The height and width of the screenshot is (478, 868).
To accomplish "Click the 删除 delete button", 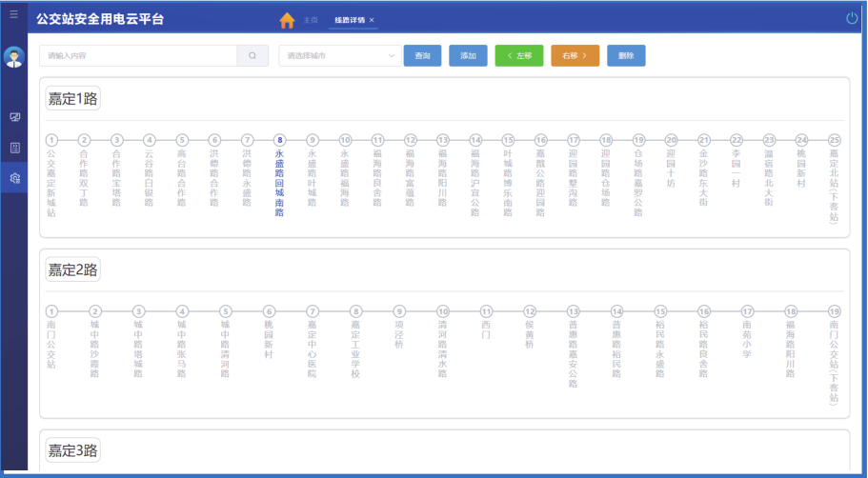I will (626, 56).
